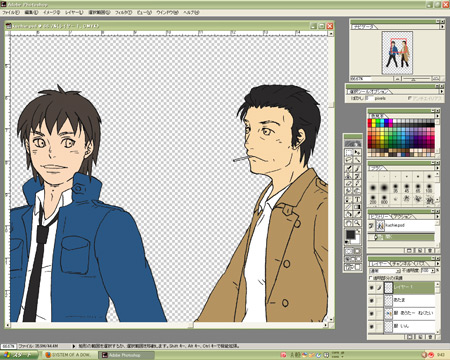450x360 pixels.
Task: Switch to the アクション tab
Action: 403,217
